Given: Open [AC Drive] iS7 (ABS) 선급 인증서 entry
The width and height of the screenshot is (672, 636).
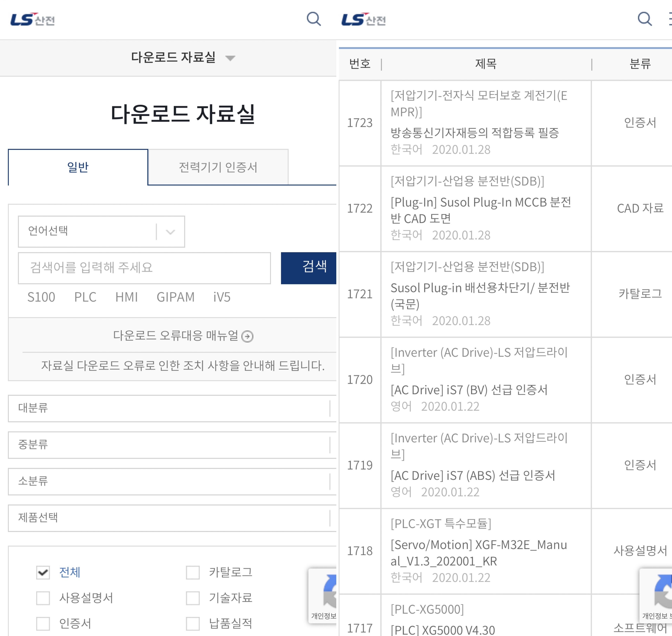Looking at the screenshot, I should 473,476.
